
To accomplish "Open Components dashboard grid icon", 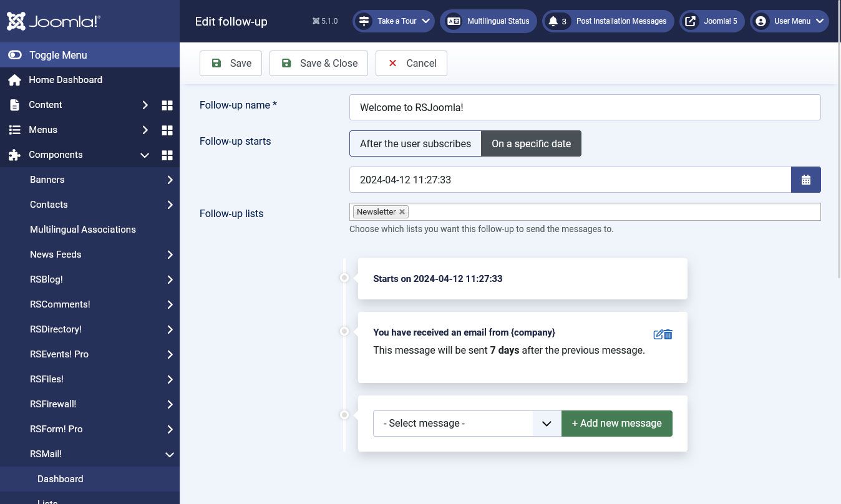I will (x=167, y=155).
